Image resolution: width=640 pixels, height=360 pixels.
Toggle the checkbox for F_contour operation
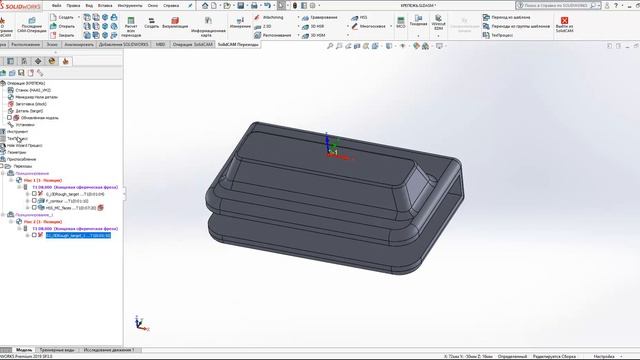tap(34, 201)
